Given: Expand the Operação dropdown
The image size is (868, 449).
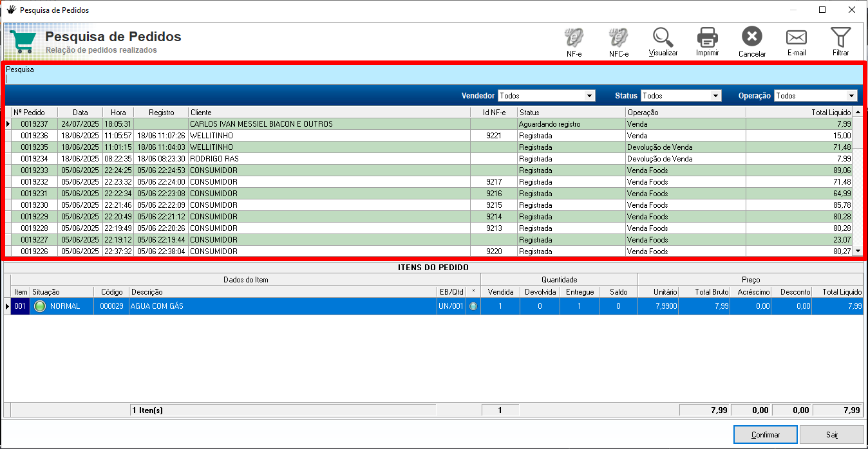Looking at the screenshot, I should (x=852, y=96).
